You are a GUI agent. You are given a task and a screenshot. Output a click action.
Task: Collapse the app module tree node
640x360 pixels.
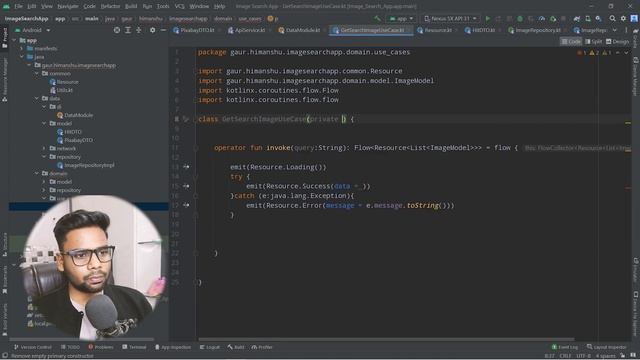click(15, 40)
